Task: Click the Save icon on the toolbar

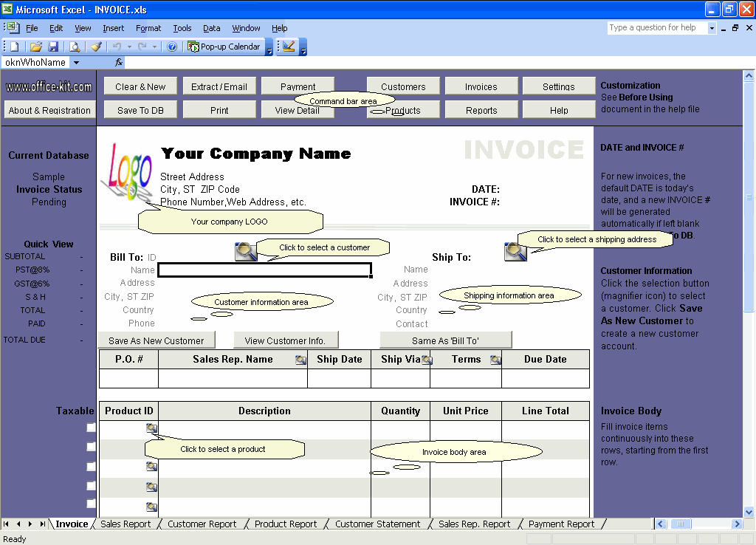Action: coord(54,46)
